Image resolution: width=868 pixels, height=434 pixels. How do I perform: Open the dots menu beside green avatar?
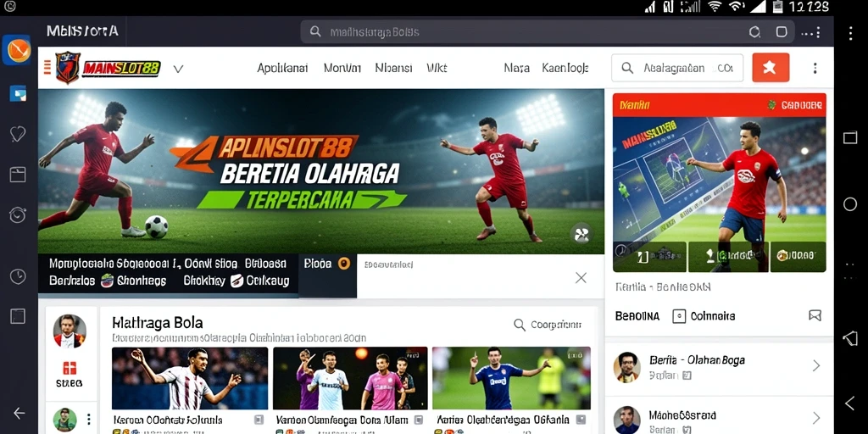tap(88, 420)
